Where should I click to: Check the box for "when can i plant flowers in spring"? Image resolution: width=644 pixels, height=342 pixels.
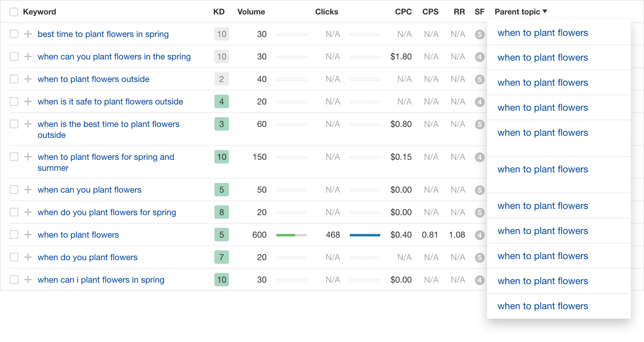14,280
